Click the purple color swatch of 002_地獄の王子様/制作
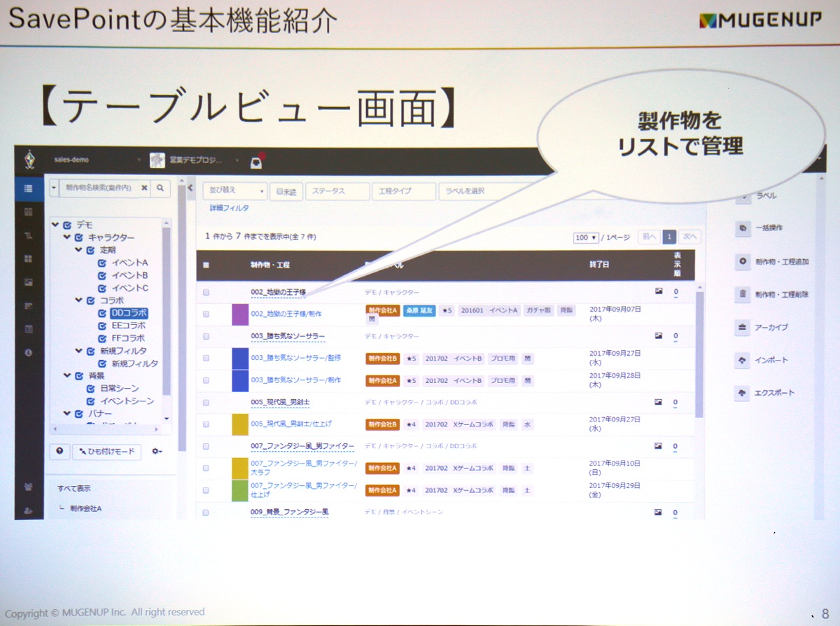The height and width of the screenshot is (626, 840). (240, 315)
